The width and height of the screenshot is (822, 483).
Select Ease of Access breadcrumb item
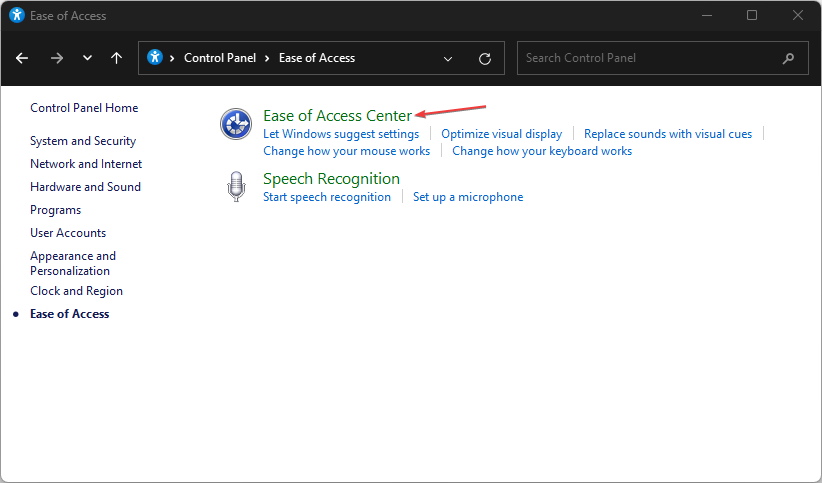click(x=317, y=58)
